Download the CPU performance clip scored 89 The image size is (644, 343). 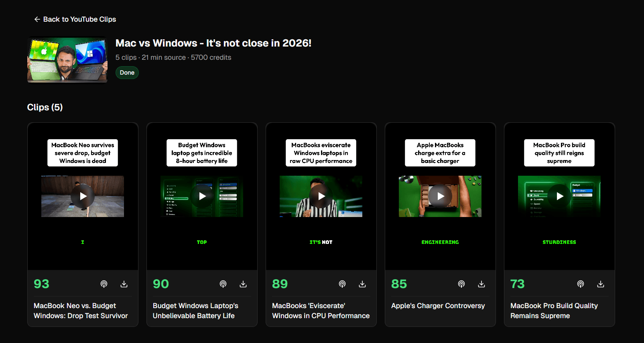tap(362, 284)
